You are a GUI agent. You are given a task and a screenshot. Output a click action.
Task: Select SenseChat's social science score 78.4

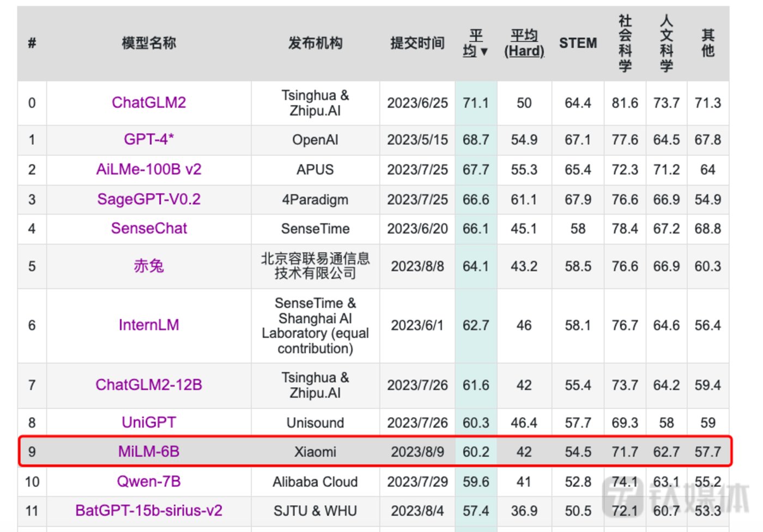click(625, 229)
